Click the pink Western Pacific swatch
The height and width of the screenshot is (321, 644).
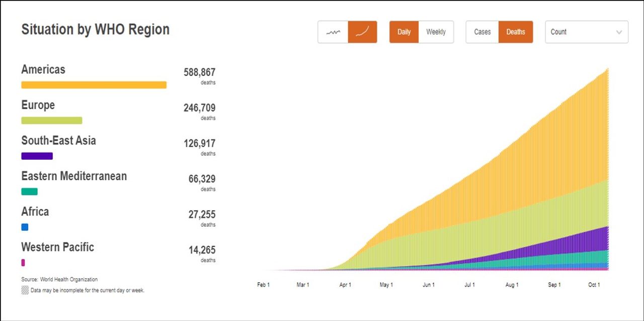[x=23, y=263]
